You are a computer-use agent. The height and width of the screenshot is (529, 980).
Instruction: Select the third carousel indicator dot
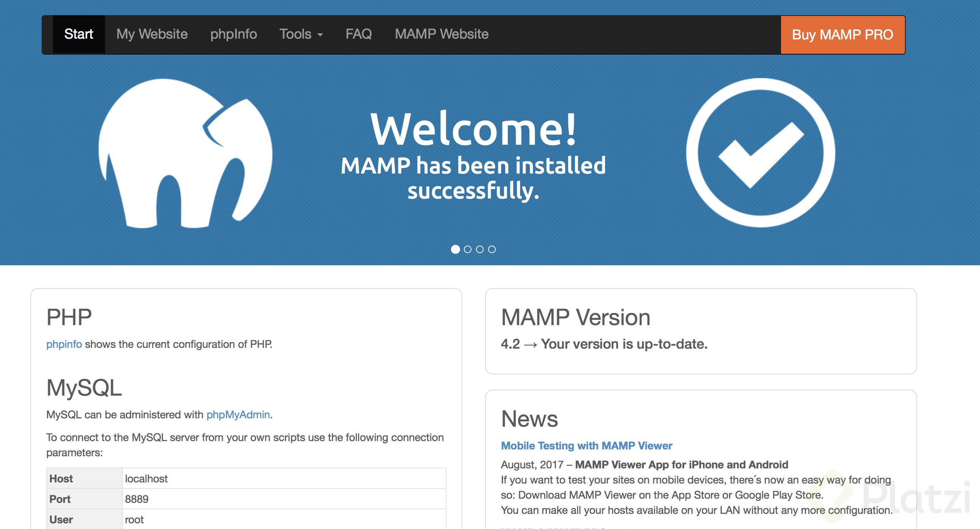(480, 249)
